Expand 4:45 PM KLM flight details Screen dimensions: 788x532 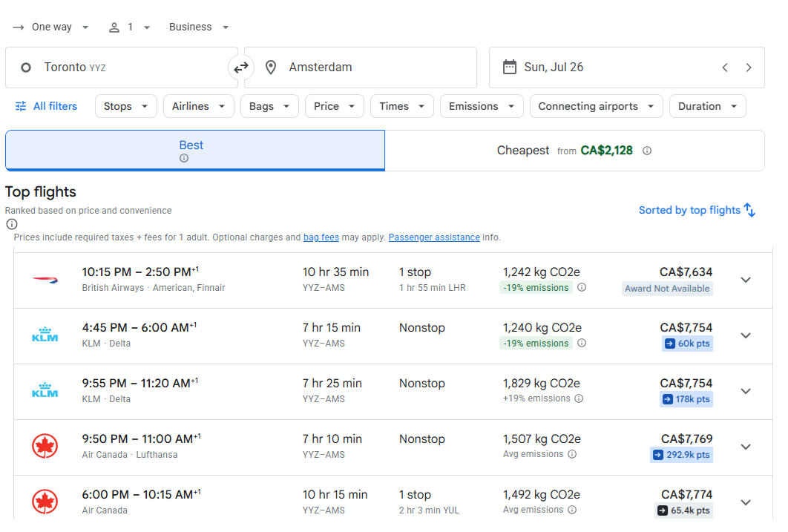click(x=746, y=335)
